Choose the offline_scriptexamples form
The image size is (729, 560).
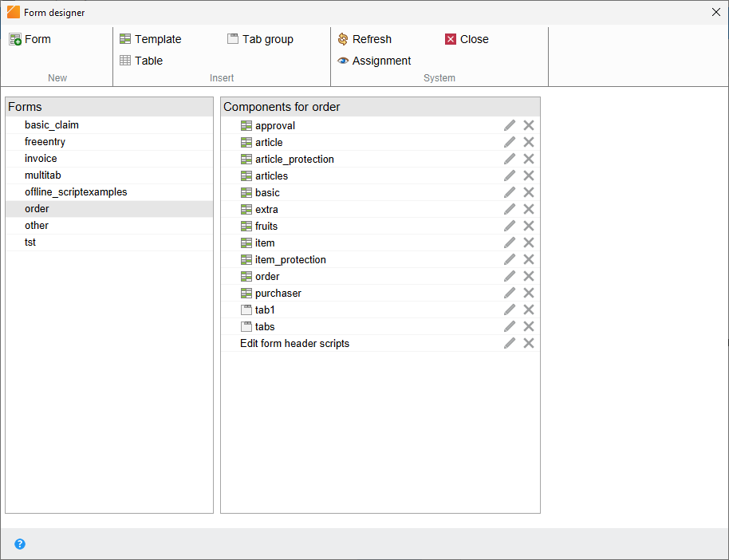(x=76, y=192)
